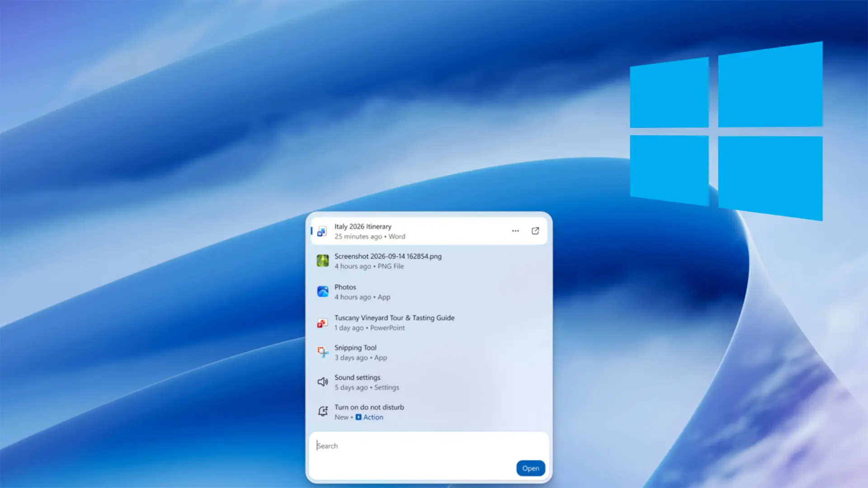Select the Photos result title
Image resolution: width=868 pixels, height=488 pixels.
(x=345, y=287)
